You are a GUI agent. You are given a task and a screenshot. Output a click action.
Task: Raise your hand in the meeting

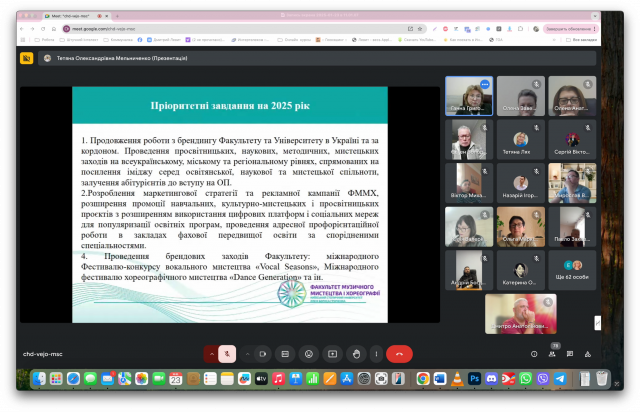(x=354, y=353)
